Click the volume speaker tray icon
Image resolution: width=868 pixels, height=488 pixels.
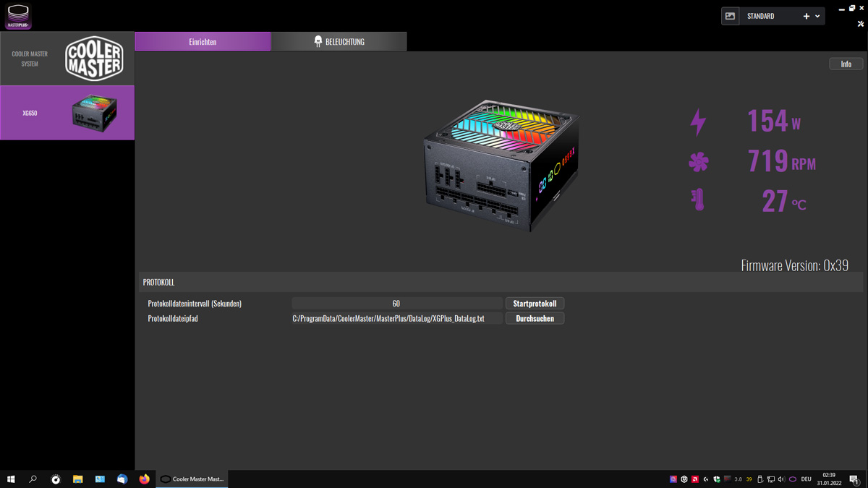click(781, 479)
